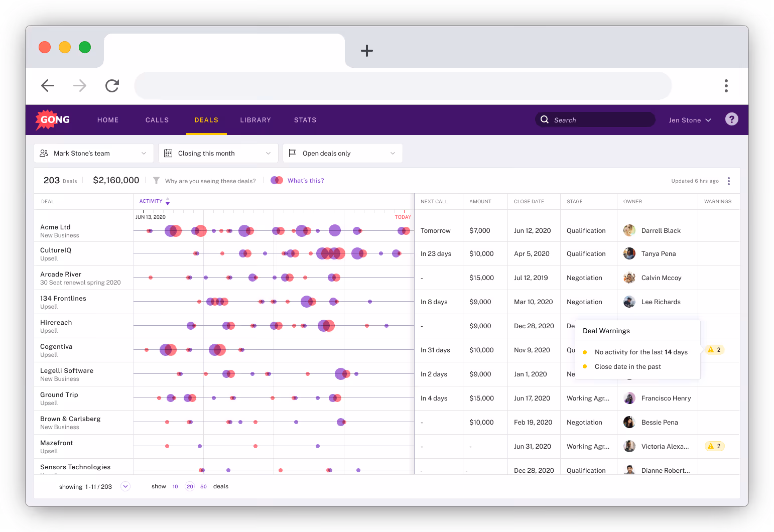Switch to the STATS tab
Image resolution: width=774 pixels, height=532 pixels.
coord(305,119)
